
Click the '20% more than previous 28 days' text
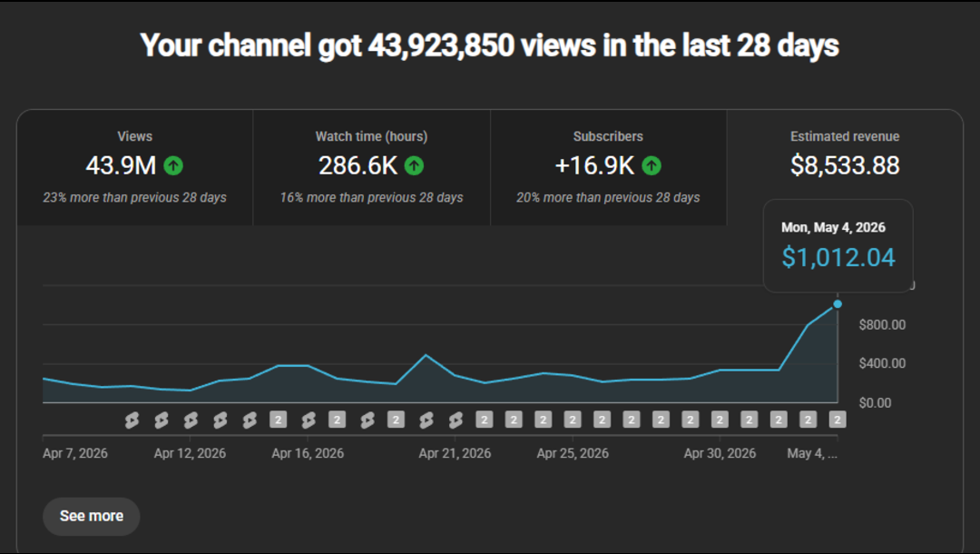click(x=608, y=198)
